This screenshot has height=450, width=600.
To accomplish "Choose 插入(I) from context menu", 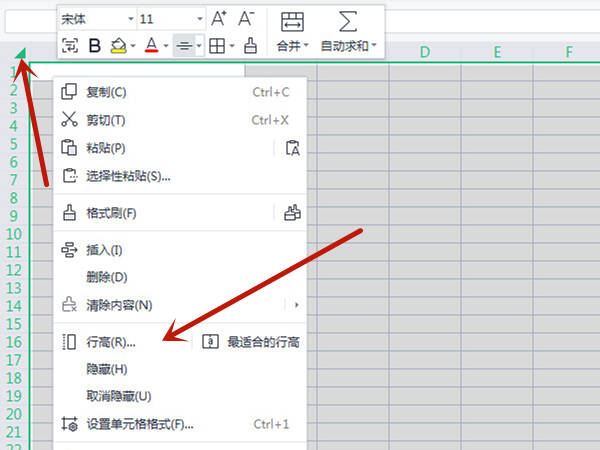I will point(180,250).
